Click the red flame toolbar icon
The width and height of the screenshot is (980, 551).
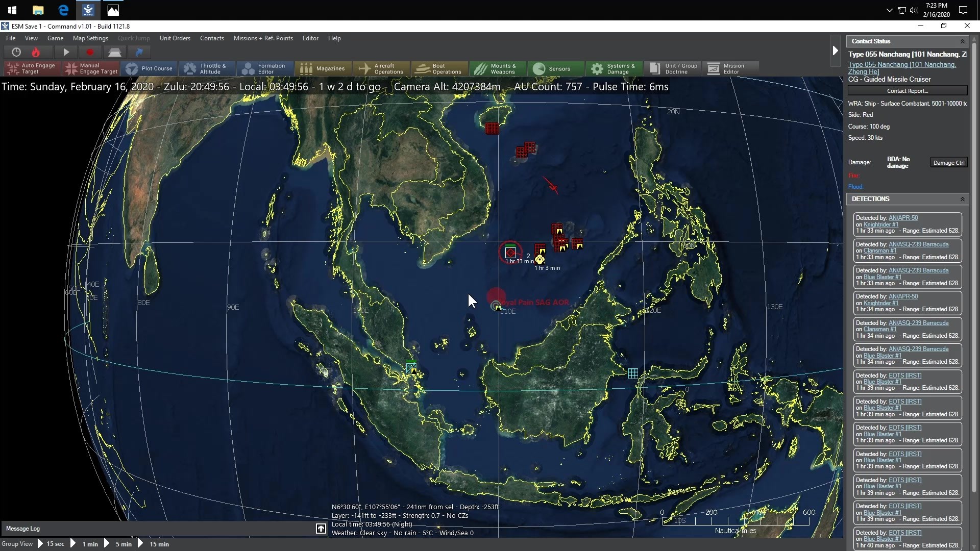point(36,52)
